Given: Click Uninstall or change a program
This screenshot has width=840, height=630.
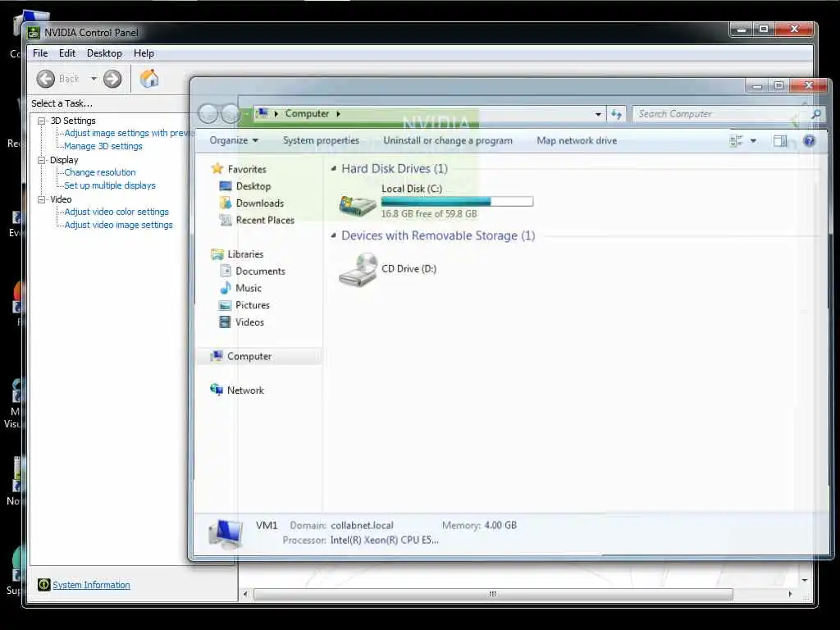Looking at the screenshot, I should pos(448,140).
